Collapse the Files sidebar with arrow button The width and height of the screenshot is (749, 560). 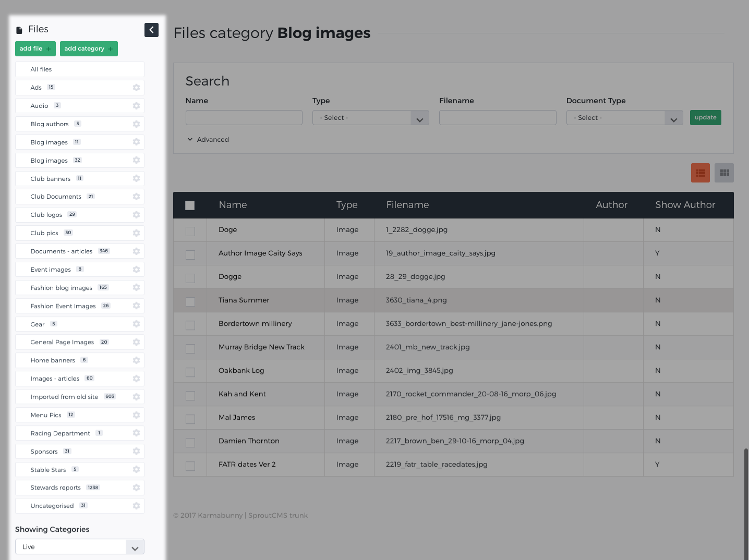tap(151, 30)
